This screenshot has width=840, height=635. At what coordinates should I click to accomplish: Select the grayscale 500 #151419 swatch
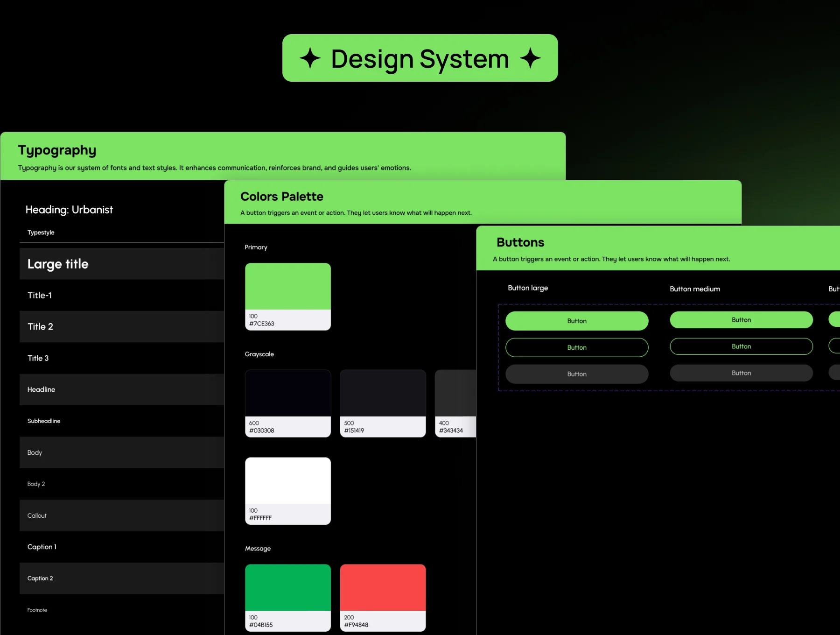tap(383, 403)
